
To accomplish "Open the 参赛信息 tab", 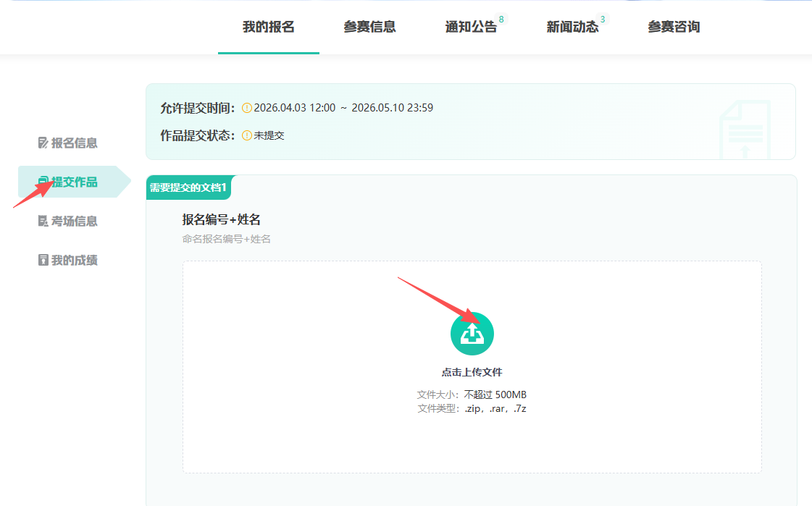I will 369,28.
